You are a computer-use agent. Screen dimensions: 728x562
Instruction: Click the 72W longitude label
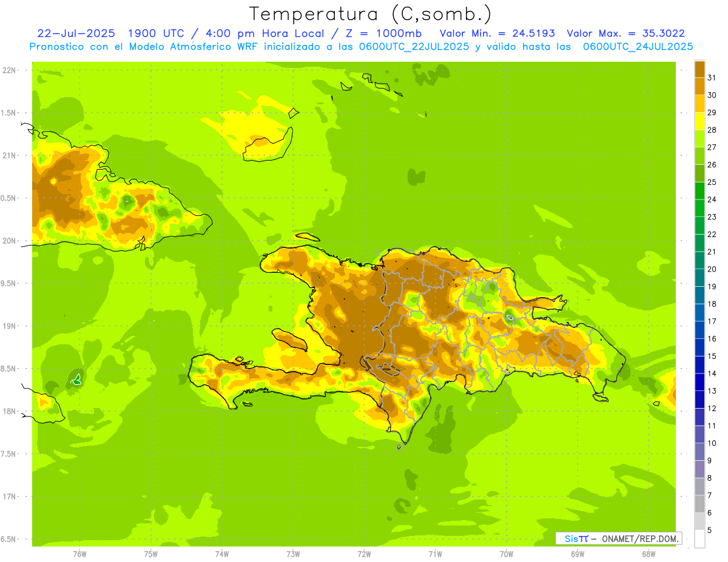tap(364, 554)
